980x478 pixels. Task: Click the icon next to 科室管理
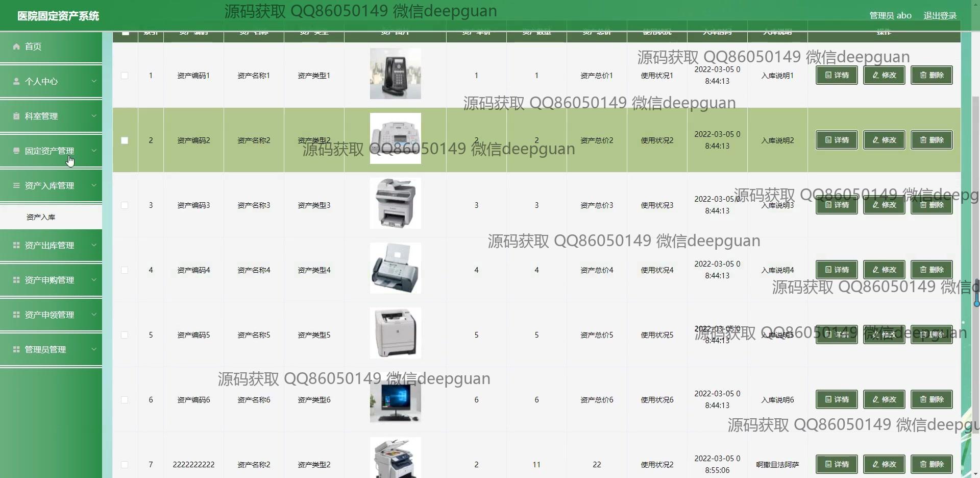point(16,116)
